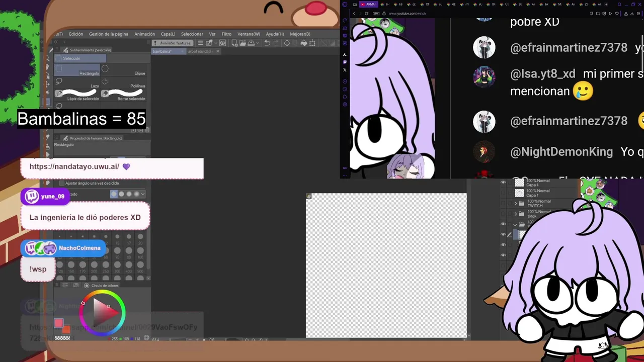Open the Animación menu
Screen dimensions: 644x362
(x=144, y=34)
